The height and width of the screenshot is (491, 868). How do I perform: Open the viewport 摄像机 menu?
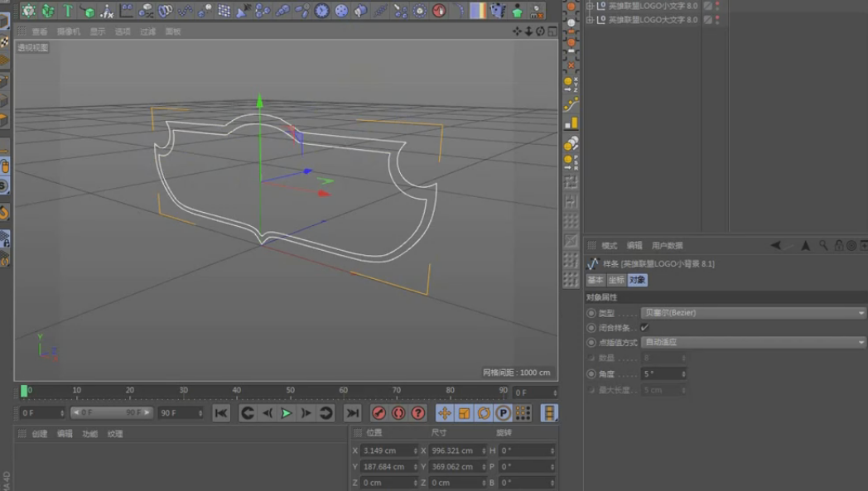point(69,31)
